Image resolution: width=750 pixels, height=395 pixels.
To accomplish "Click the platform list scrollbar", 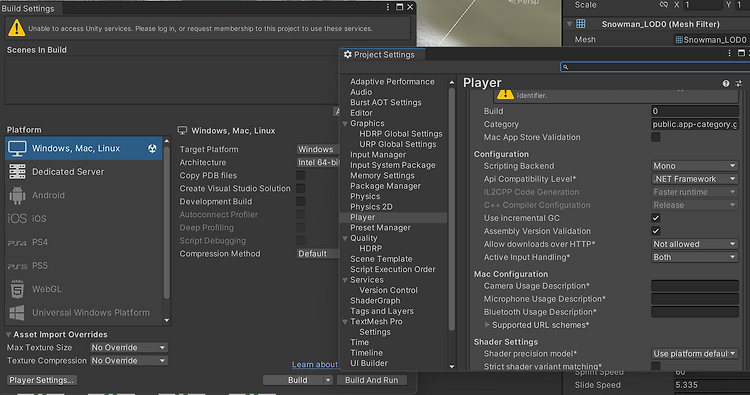I will coord(166,222).
